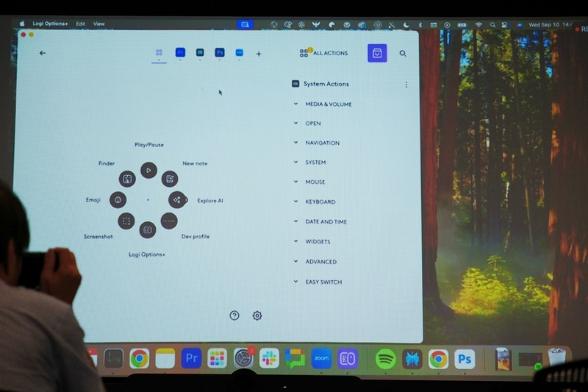Open the Edit menu
Image resolution: width=588 pixels, height=392 pixels.
click(81, 24)
